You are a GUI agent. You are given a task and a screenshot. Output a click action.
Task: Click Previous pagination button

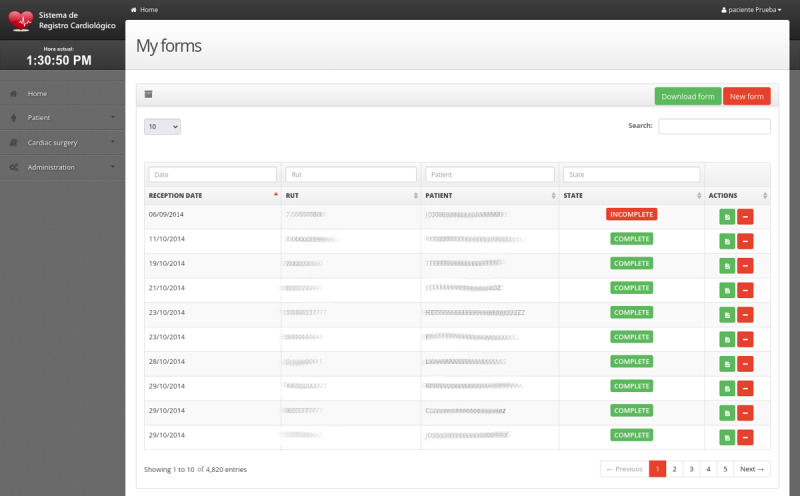pos(624,469)
